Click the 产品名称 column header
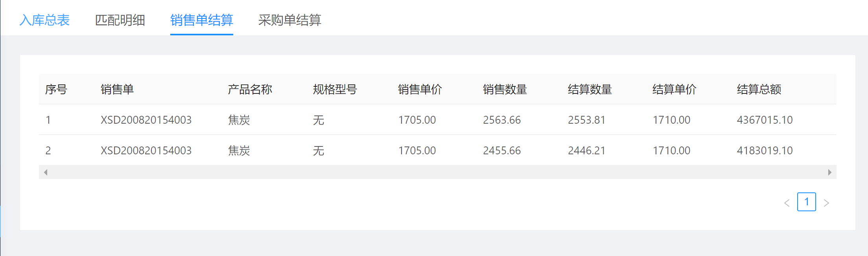Screen dimensions: 868x256 click(x=250, y=90)
